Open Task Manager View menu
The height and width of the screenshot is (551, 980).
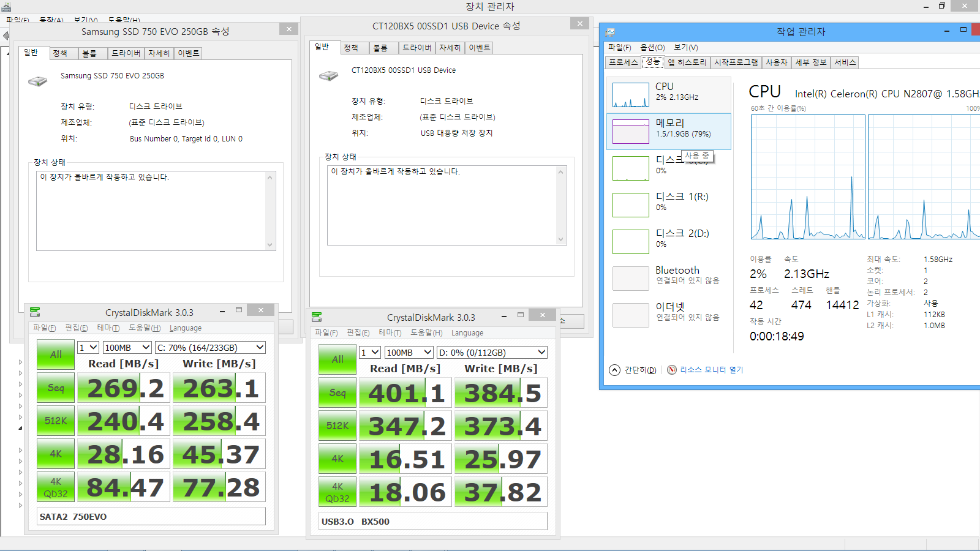pyautogui.click(x=685, y=48)
